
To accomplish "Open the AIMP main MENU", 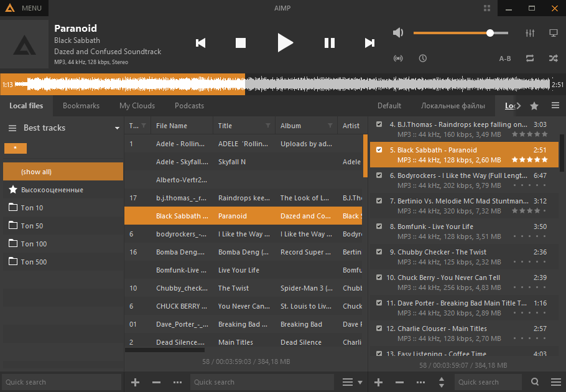I will (24, 8).
